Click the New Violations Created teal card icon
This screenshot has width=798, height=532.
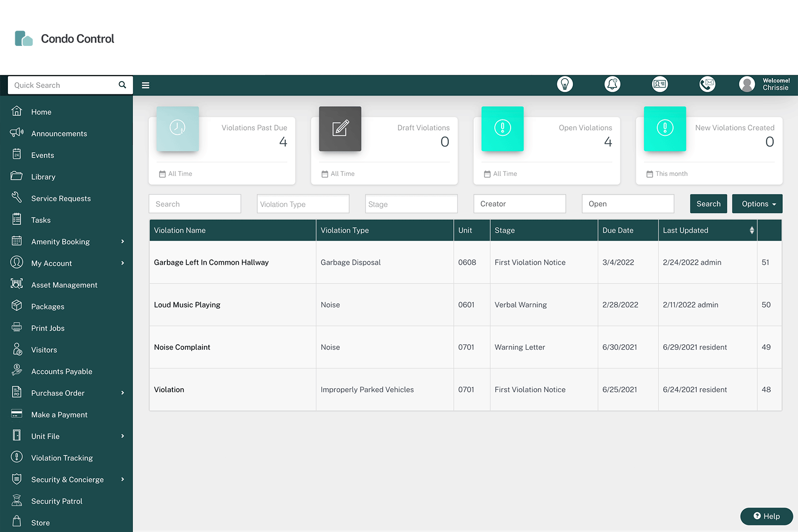coord(665,129)
